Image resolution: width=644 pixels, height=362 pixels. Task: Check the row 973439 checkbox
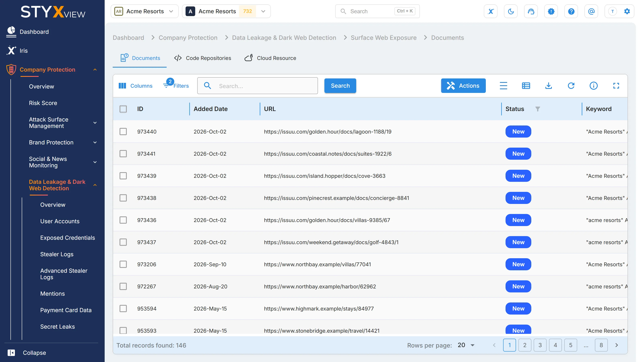coord(123,176)
